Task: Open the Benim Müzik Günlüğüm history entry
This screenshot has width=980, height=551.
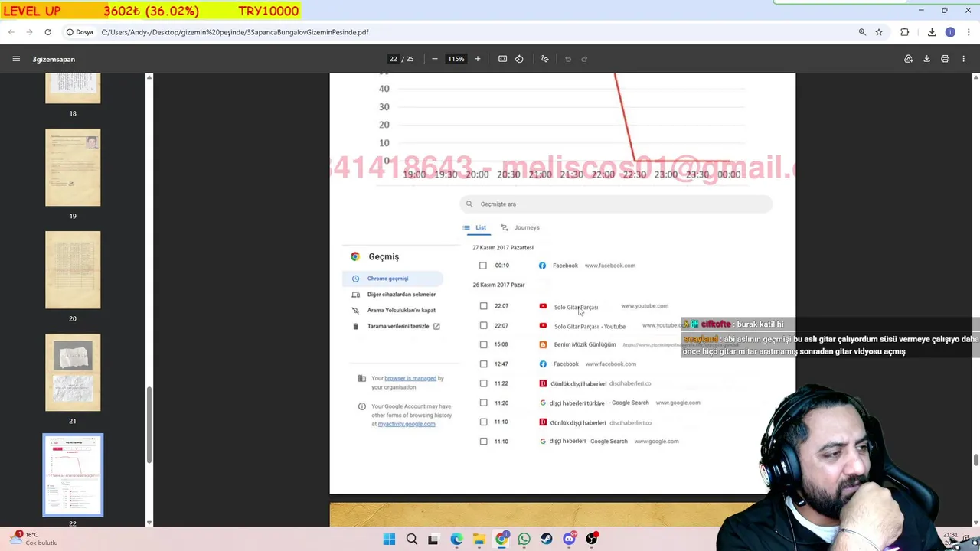Action: (x=585, y=344)
